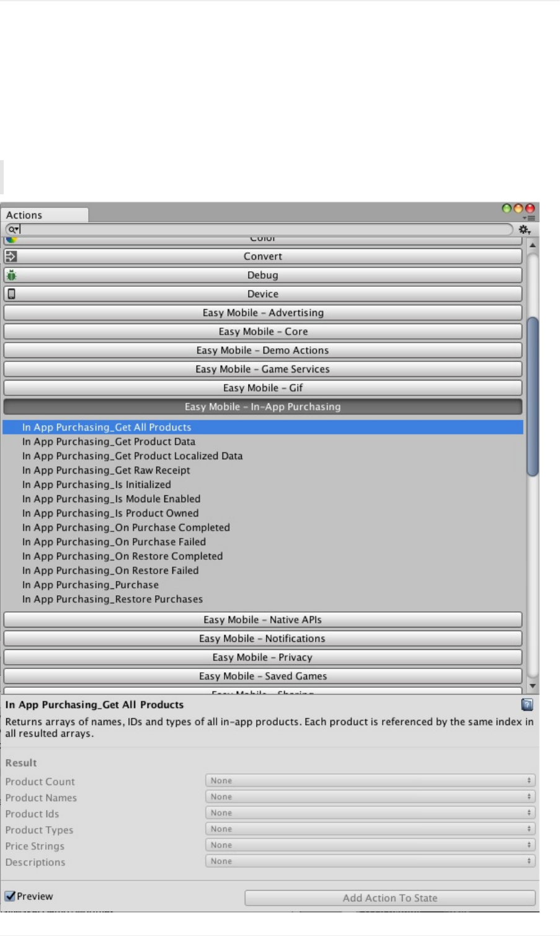Expand the Convert category
The image size is (560, 936).
[x=263, y=256]
